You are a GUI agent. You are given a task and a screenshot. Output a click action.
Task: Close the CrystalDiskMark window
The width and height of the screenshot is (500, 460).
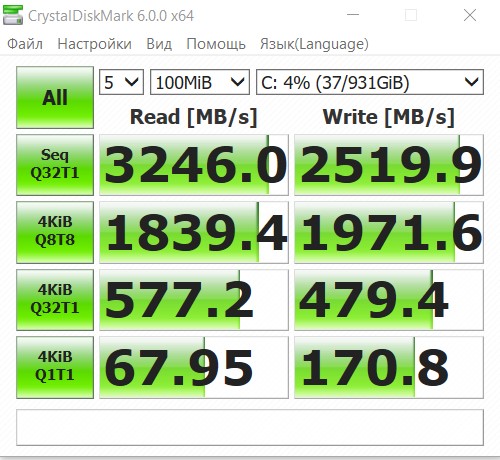pos(470,15)
